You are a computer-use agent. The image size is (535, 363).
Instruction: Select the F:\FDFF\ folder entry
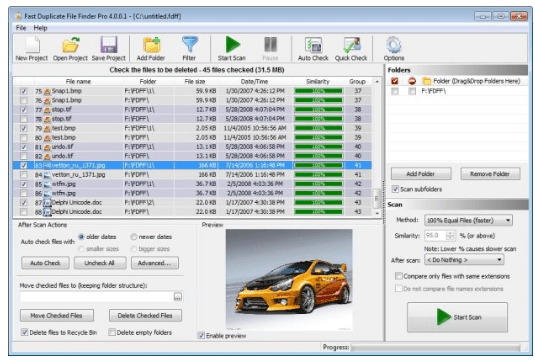[x=434, y=91]
